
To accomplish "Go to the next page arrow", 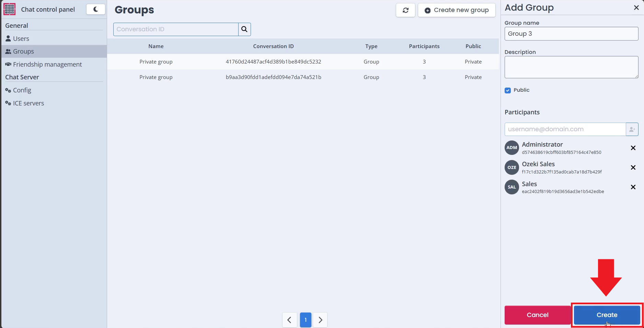I will 320,320.
